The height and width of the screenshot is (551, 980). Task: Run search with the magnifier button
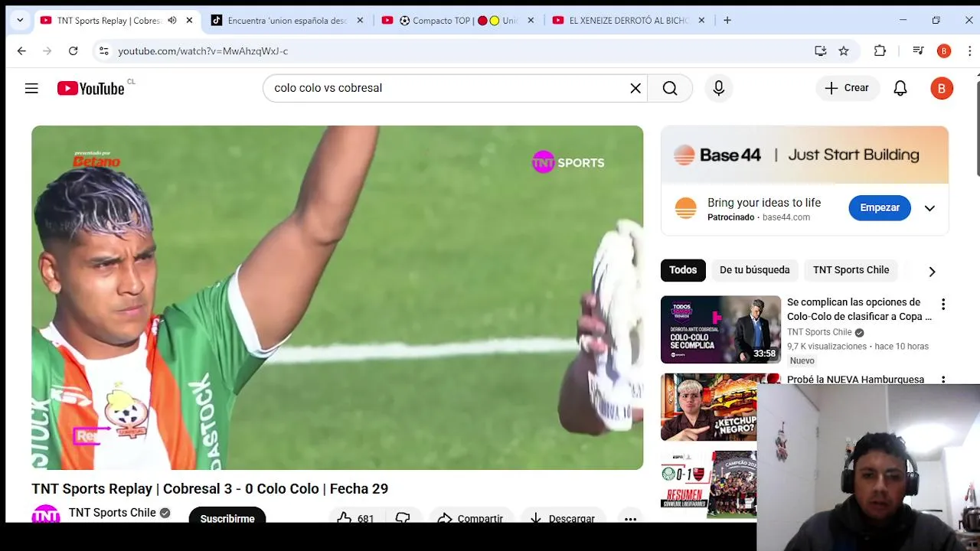click(670, 88)
